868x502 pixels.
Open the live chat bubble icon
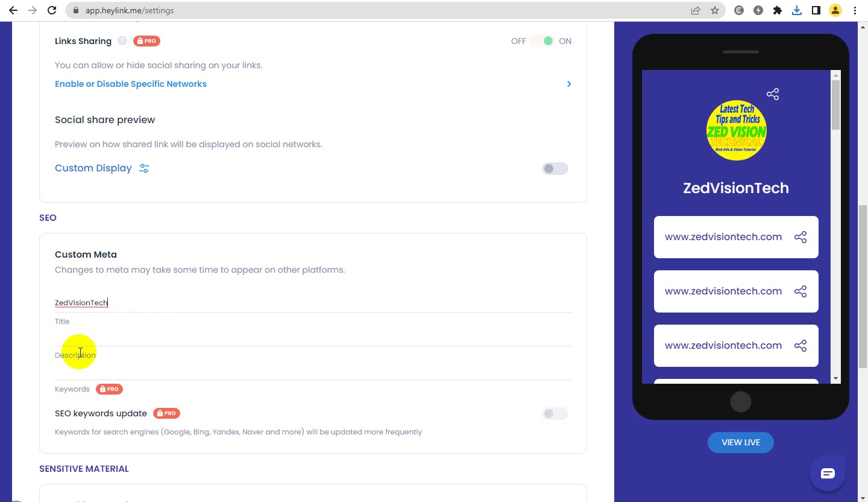(x=828, y=474)
